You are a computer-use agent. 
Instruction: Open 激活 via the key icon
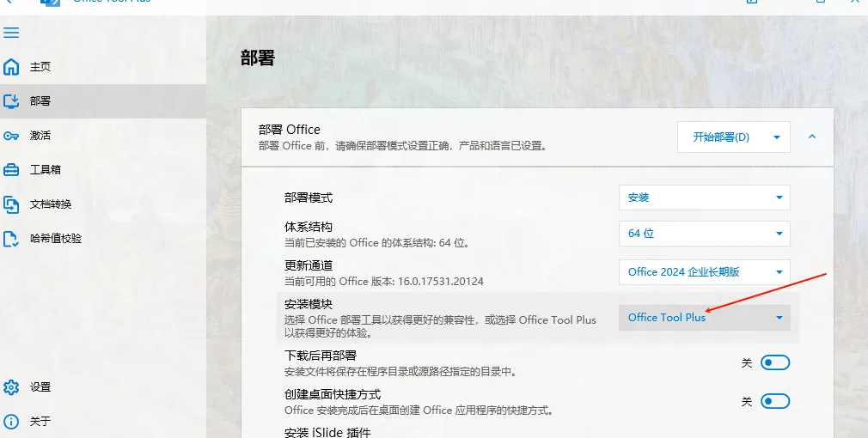(x=11, y=136)
